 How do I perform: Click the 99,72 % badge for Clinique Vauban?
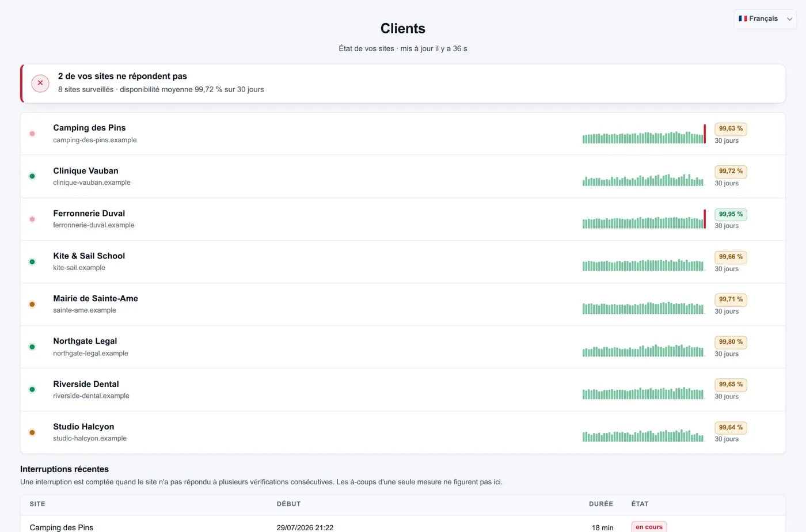pos(731,171)
